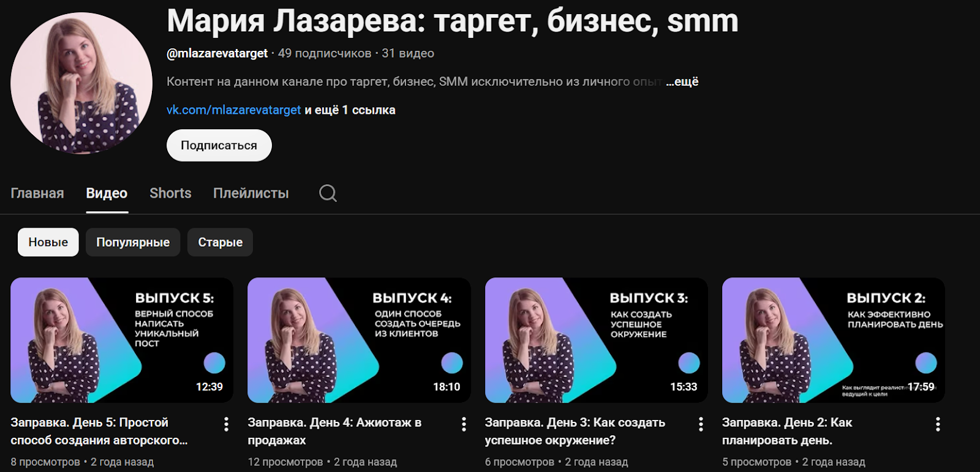Sort videos by Популярные

click(x=133, y=242)
